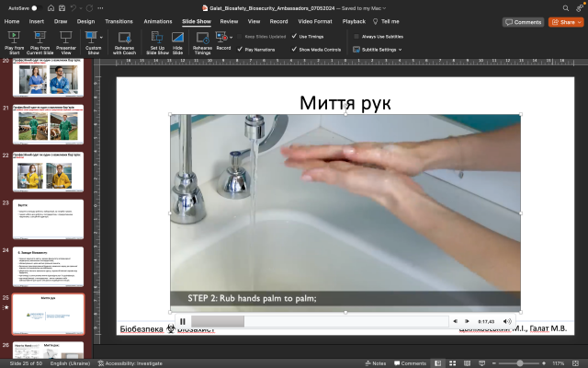Open Presenter View
Image resolution: width=588 pixels, height=368 pixels.
66,39
